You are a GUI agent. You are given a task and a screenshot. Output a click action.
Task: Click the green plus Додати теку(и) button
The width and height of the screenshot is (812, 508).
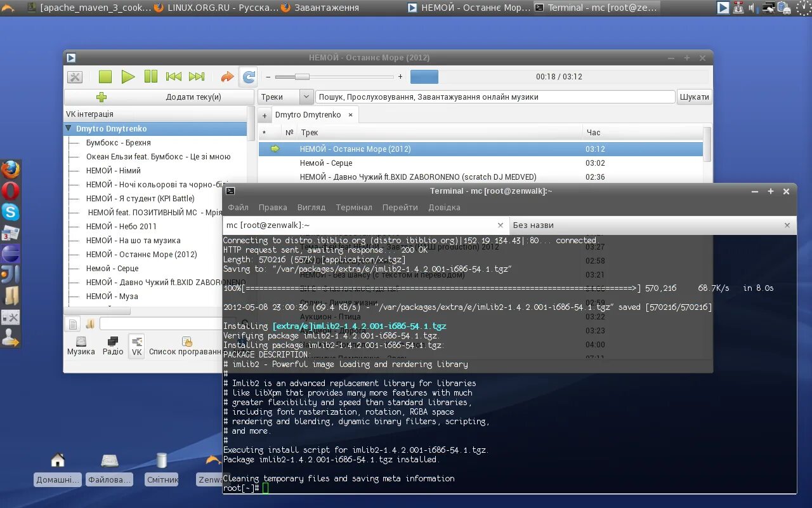point(159,97)
